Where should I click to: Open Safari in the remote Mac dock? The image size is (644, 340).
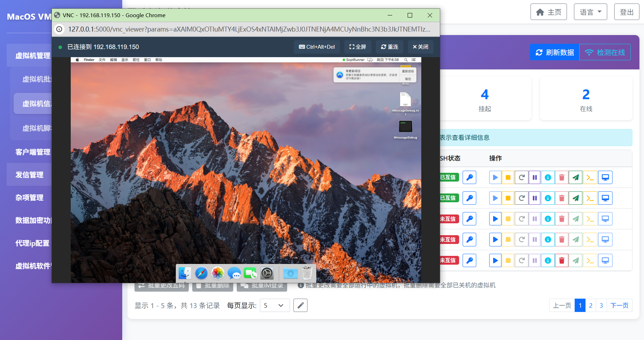click(201, 273)
